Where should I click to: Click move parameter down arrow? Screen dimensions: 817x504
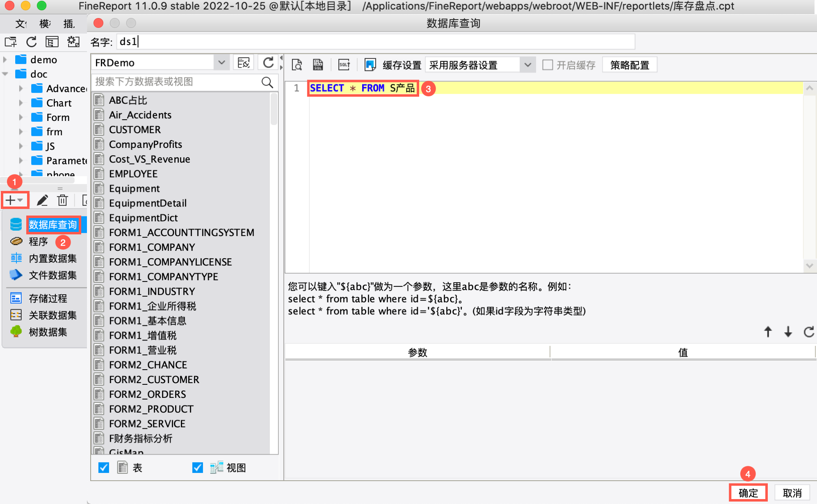788,332
